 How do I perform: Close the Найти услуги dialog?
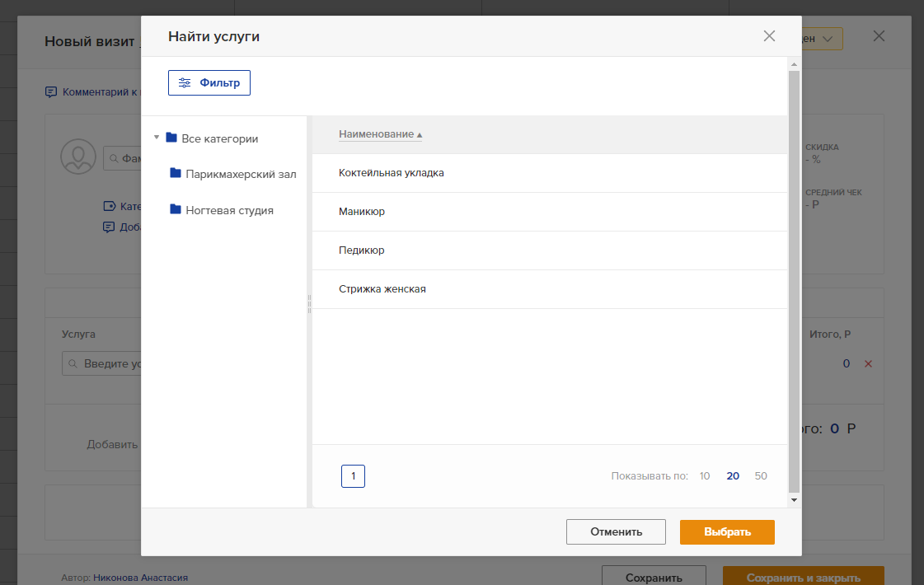tap(769, 36)
